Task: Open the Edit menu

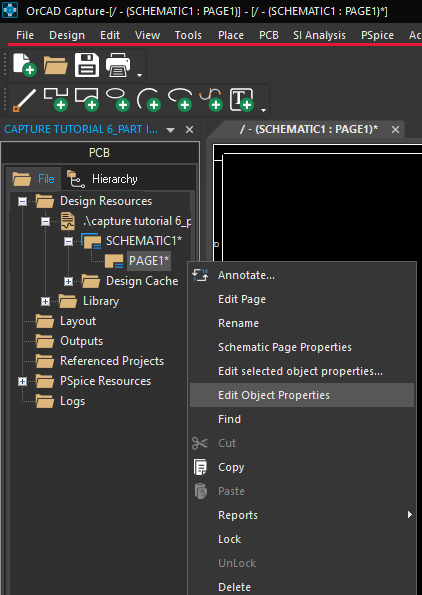Action: coord(110,35)
